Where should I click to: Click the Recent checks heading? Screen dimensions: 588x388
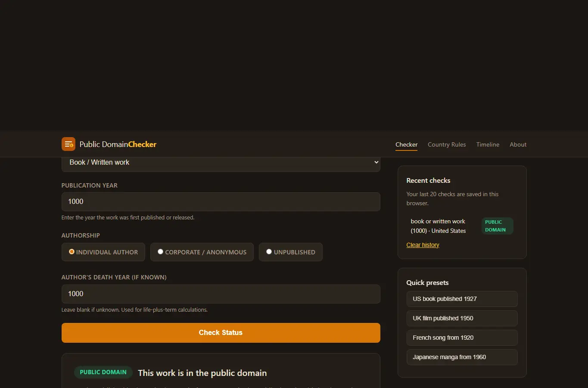(428, 181)
